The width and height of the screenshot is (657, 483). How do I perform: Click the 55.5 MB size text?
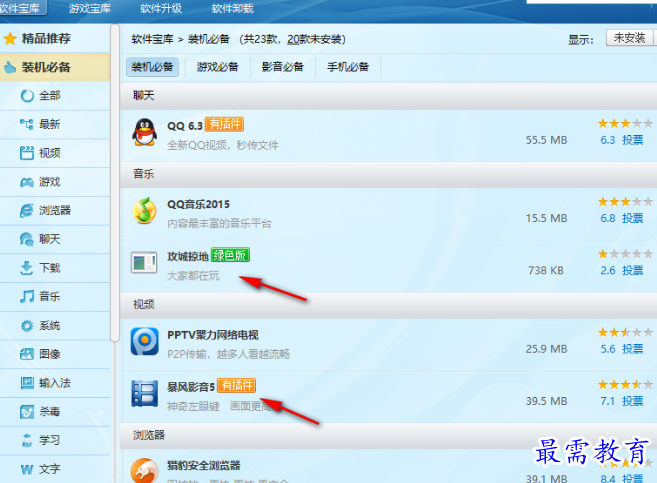546,140
